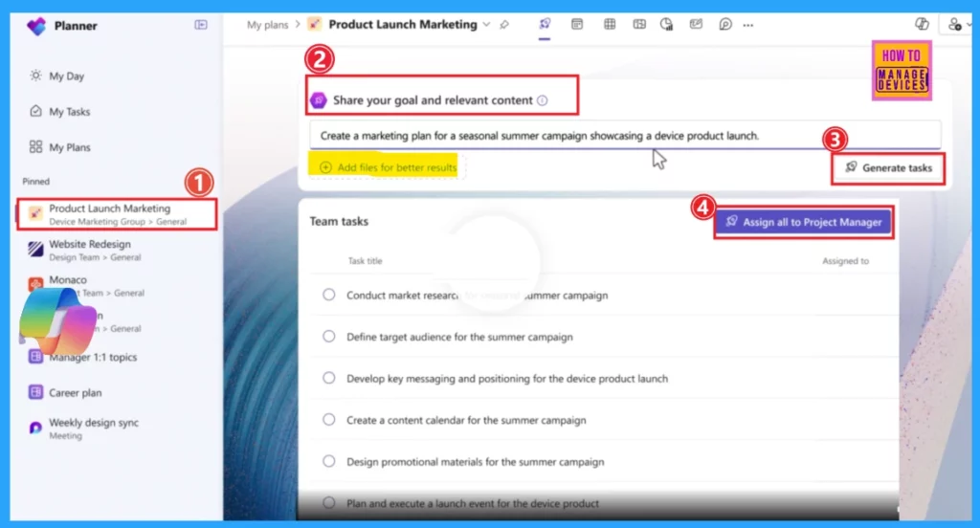980x528 pixels.
Task: Mark Define target audience task complete
Action: [329, 336]
